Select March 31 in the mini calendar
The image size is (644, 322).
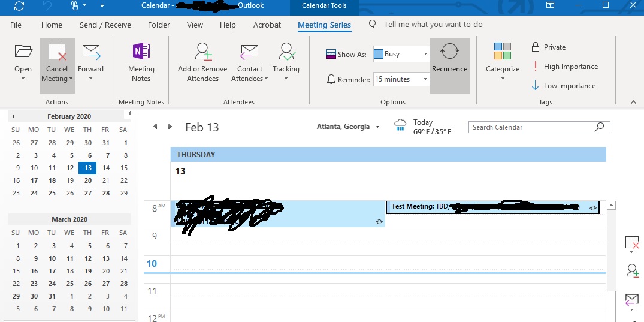tap(52, 296)
